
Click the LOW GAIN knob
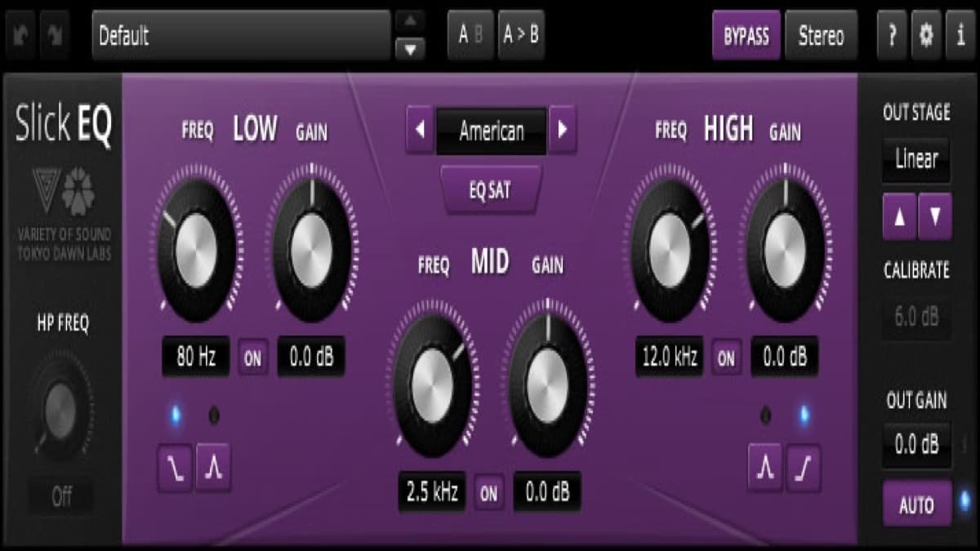click(x=312, y=251)
